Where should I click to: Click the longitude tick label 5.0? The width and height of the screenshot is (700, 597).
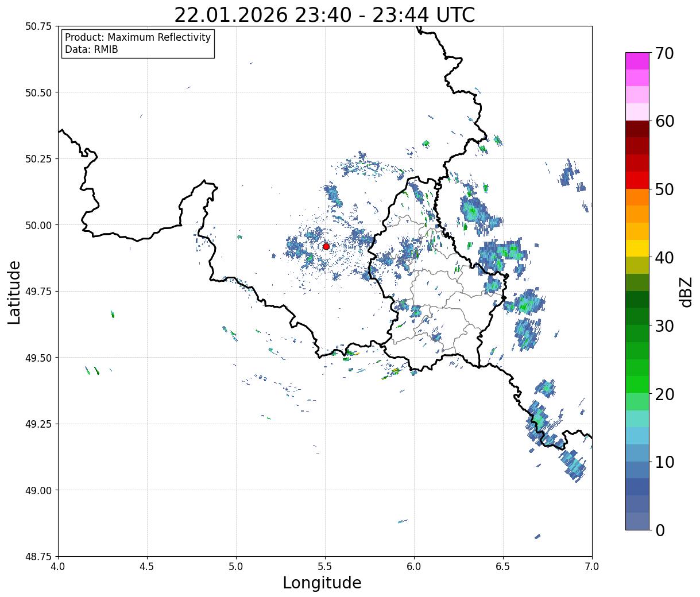236,566
